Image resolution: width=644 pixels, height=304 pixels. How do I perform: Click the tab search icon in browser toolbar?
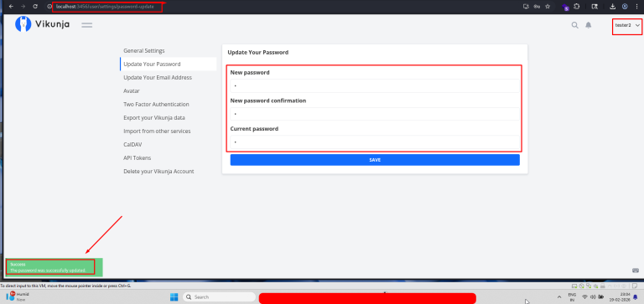coord(595,7)
